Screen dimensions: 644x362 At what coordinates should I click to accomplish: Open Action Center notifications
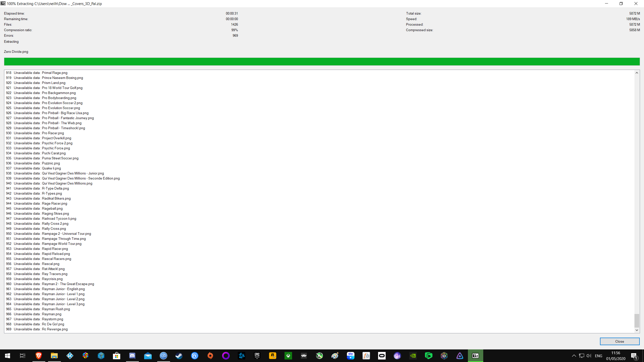coord(634,356)
